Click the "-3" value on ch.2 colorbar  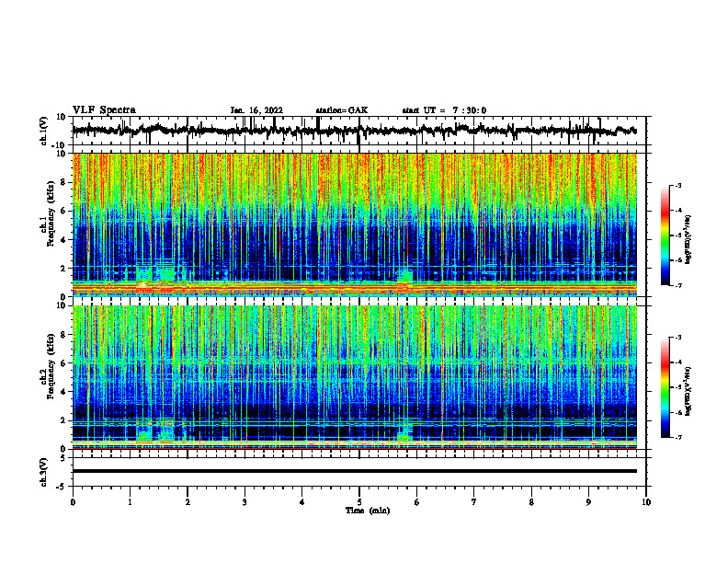pyautogui.click(x=677, y=338)
